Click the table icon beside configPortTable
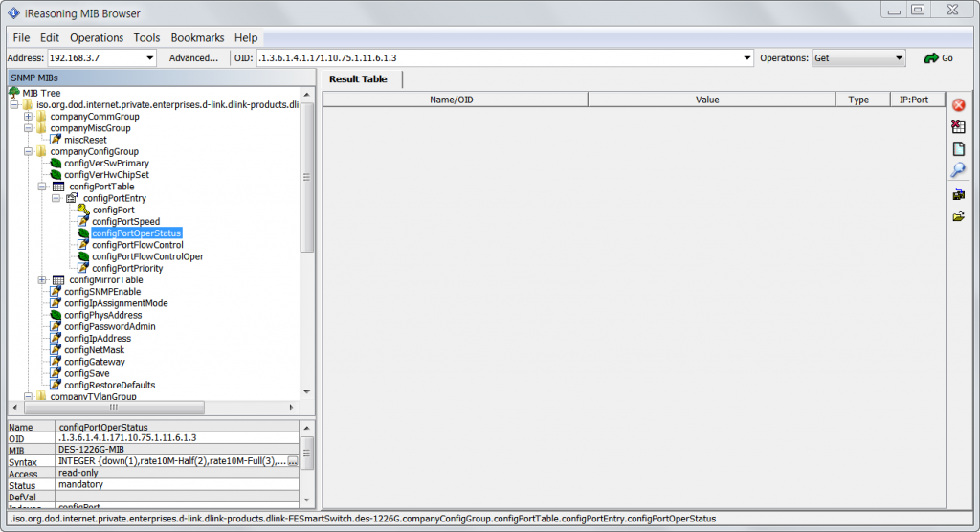The width and height of the screenshot is (980, 532). [x=58, y=187]
